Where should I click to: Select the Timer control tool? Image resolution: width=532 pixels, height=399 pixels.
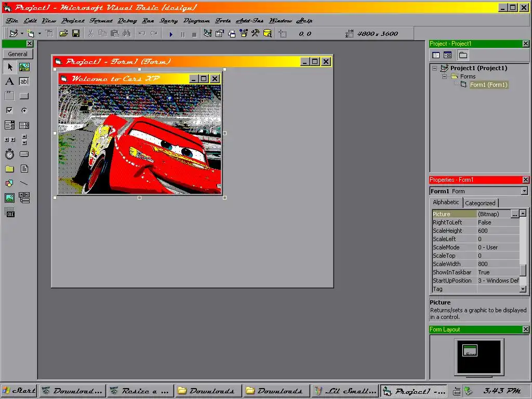tap(9, 154)
